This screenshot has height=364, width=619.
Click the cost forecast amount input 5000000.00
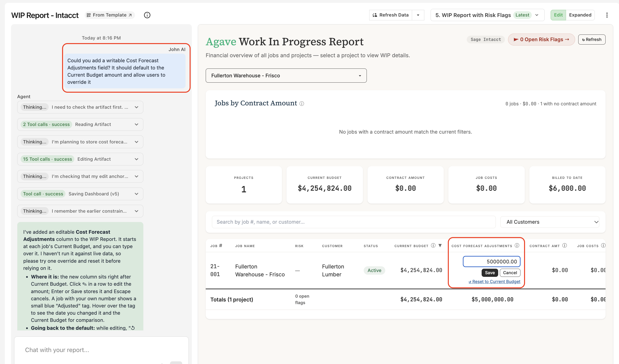coord(491,262)
